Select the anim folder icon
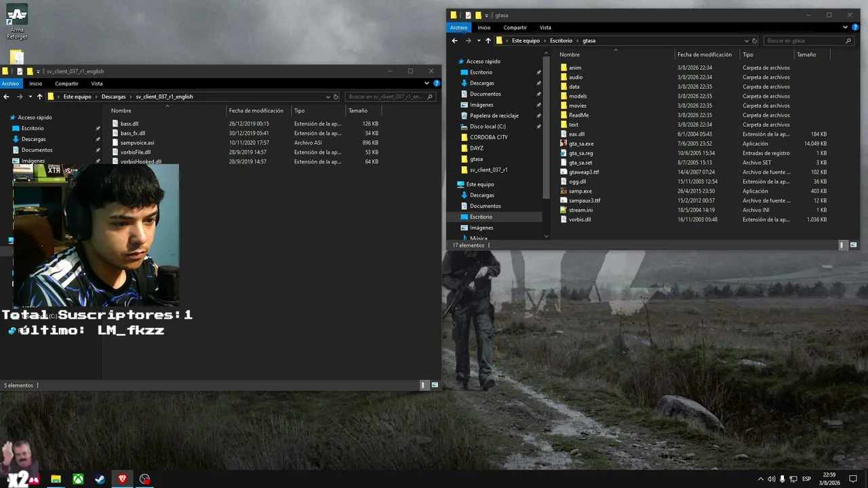This screenshot has width=868, height=488. 564,68
